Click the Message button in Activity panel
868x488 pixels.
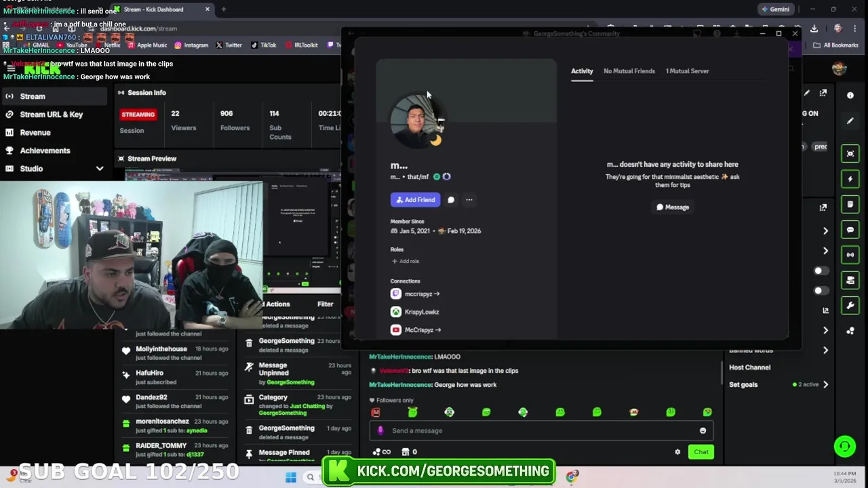coord(673,207)
